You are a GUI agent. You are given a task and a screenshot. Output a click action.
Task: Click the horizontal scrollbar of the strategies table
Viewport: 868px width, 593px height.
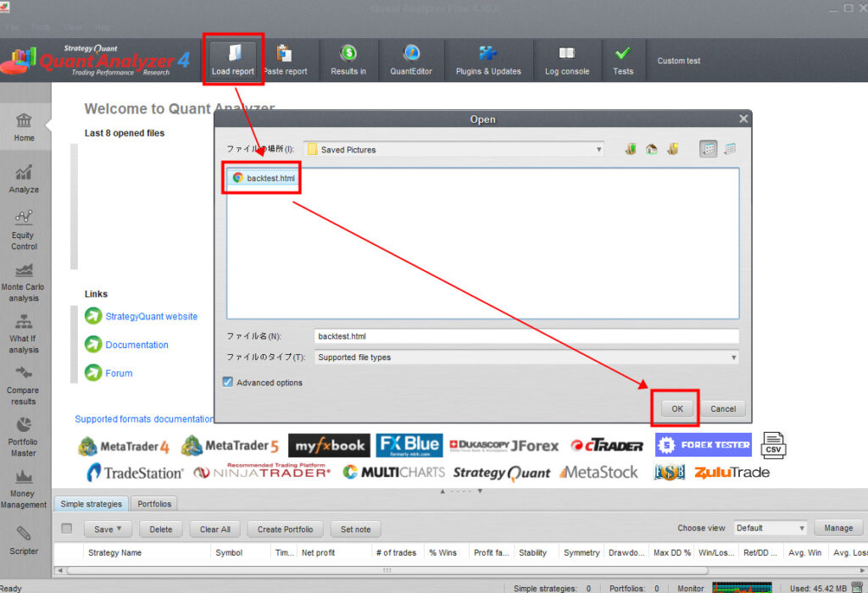(x=387, y=570)
